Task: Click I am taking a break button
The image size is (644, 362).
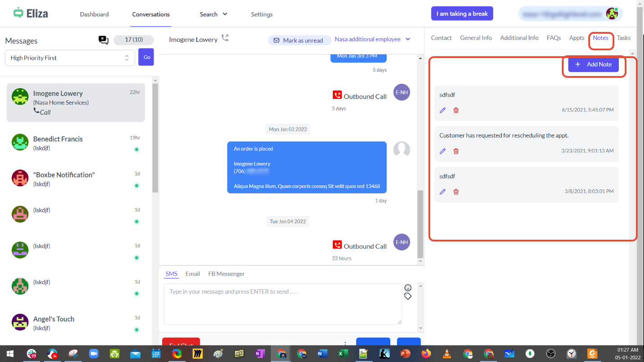Action: [462, 13]
